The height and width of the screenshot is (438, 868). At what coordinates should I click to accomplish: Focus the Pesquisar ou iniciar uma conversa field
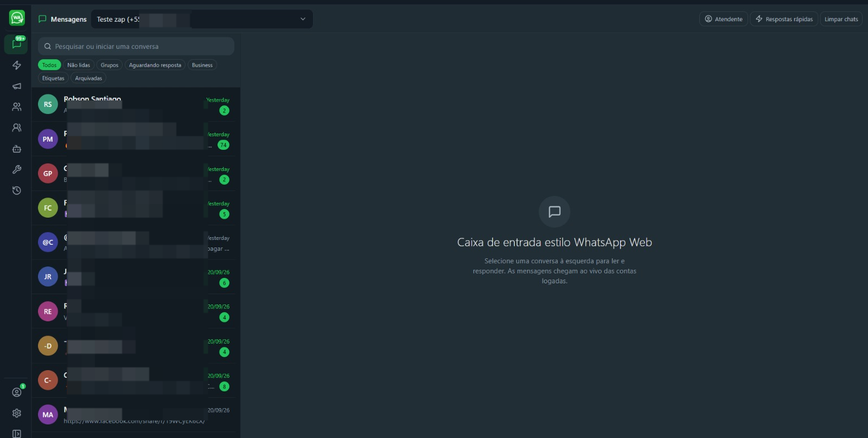136,46
